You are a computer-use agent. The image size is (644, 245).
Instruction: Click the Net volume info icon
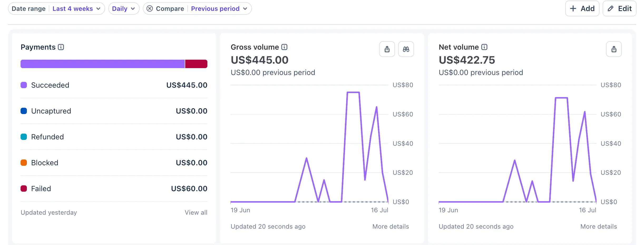point(484,47)
